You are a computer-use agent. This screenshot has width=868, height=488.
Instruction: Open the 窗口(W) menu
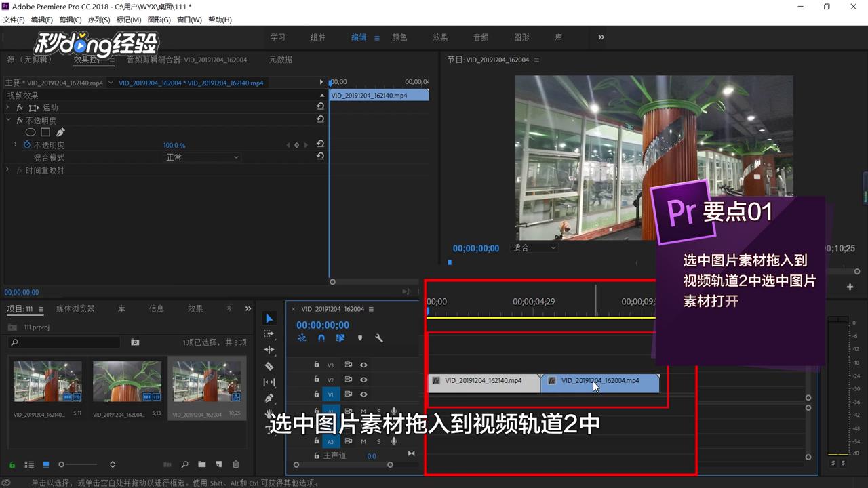click(189, 20)
